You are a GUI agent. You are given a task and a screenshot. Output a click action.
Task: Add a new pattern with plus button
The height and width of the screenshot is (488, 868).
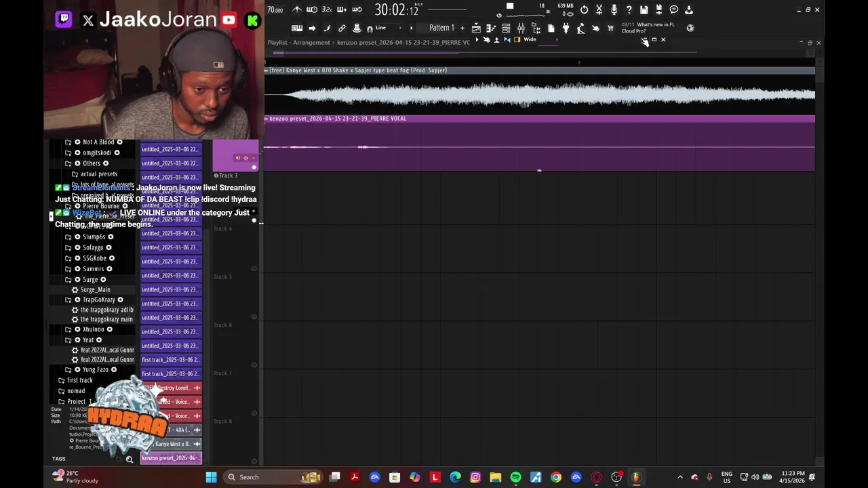click(x=462, y=28)
